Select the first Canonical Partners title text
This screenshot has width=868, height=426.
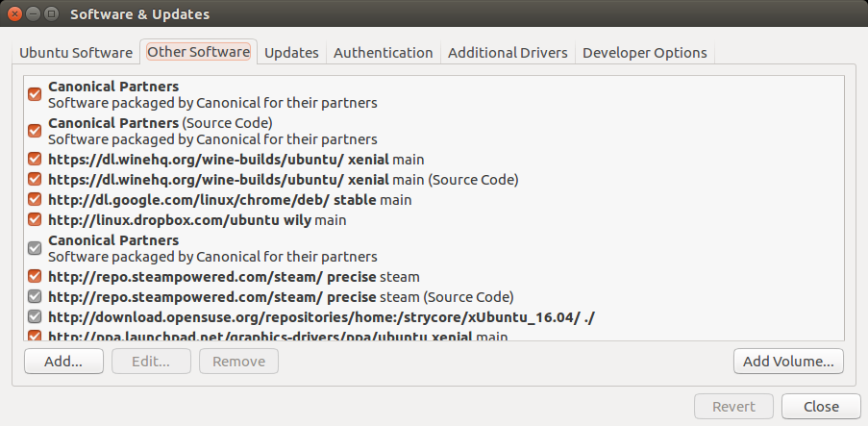pos(113,87)
